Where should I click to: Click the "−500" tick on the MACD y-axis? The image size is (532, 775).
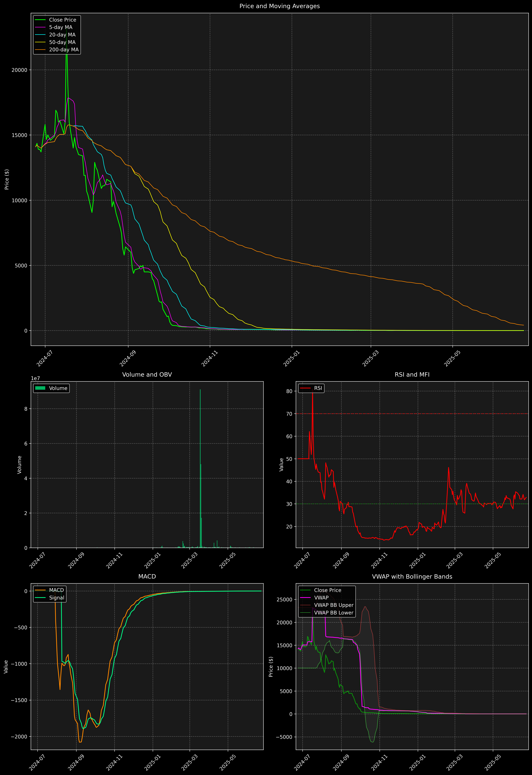[21, 627]
